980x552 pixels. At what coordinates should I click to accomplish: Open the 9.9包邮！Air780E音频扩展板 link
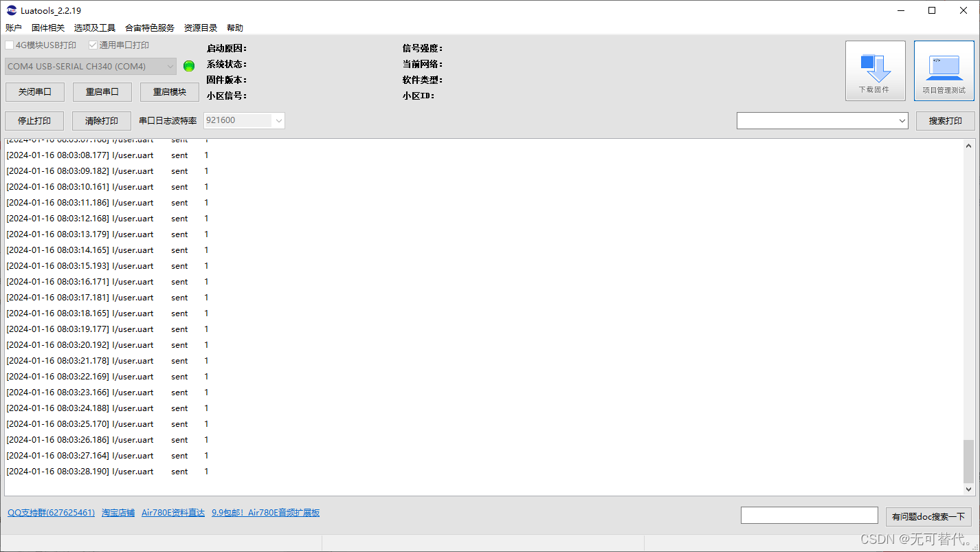(x=265, y=513)
